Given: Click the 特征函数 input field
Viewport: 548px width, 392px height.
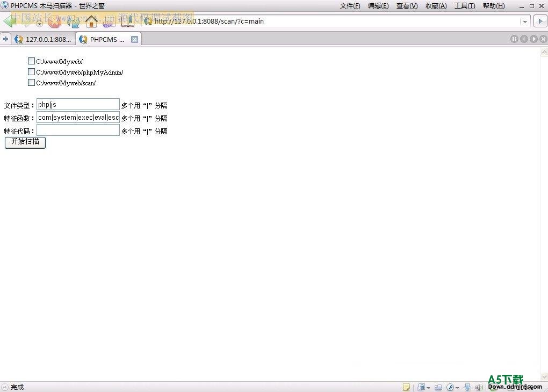Looking at the screenshot, I should tap(78, 118).
